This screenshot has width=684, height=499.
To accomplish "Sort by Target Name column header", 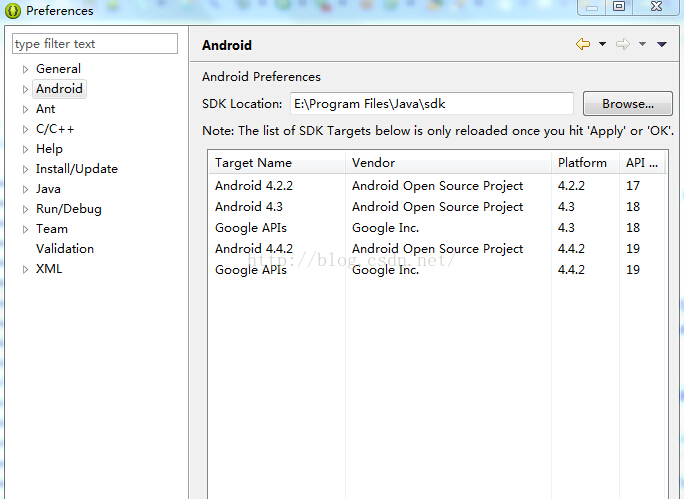I will pos(277,163).
